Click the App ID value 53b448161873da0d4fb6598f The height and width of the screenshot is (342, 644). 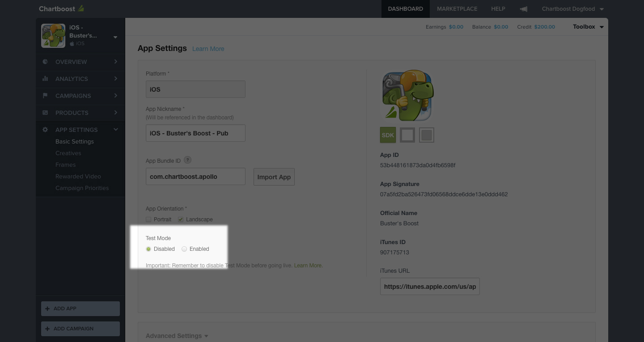pyautogui.click(x=418, y=165)
